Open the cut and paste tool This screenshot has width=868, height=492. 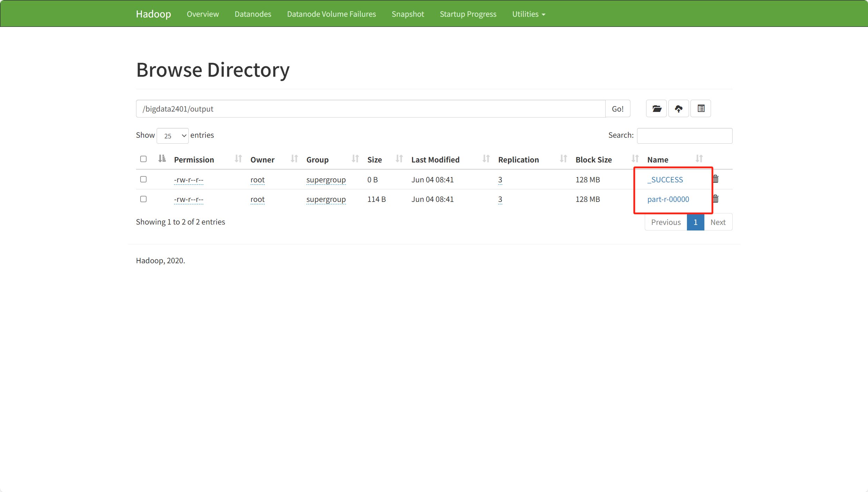click(x=701, y=108)
